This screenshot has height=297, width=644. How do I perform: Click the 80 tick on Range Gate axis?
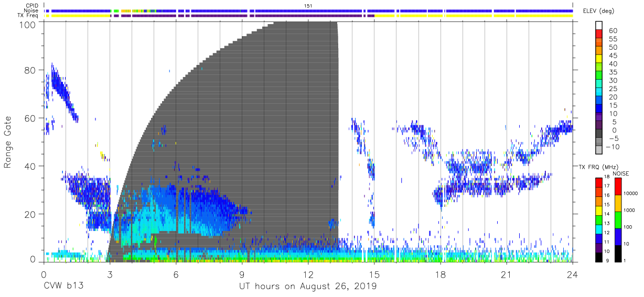(30, 70)
